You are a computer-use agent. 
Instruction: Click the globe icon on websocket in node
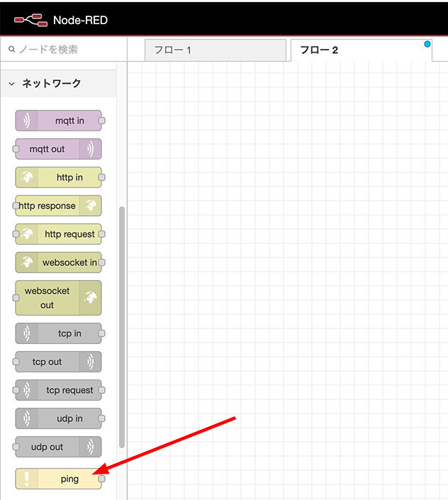point(27,262)
